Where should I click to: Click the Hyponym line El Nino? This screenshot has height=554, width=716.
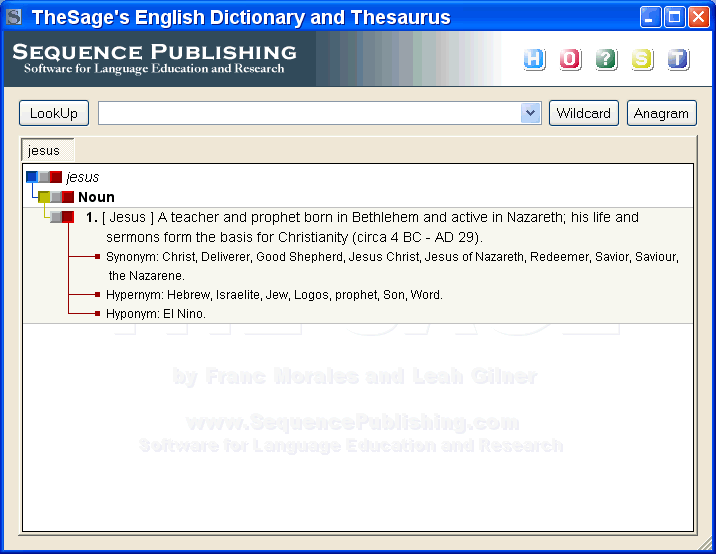click(156, 314)
